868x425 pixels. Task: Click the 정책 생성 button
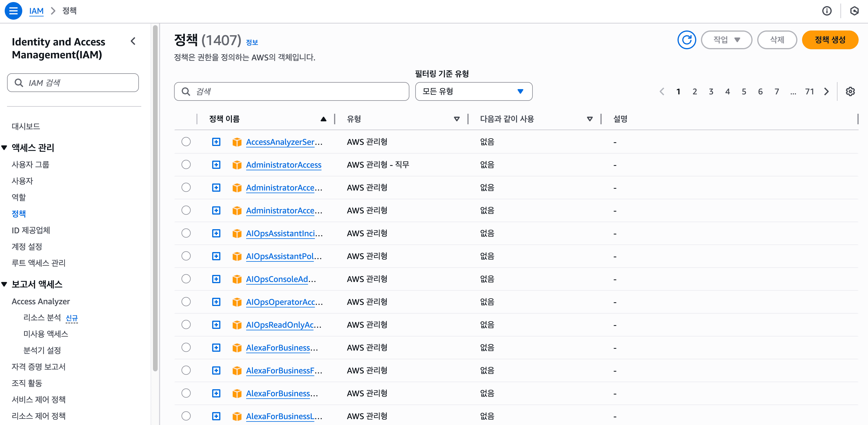(x=830, y=40)
